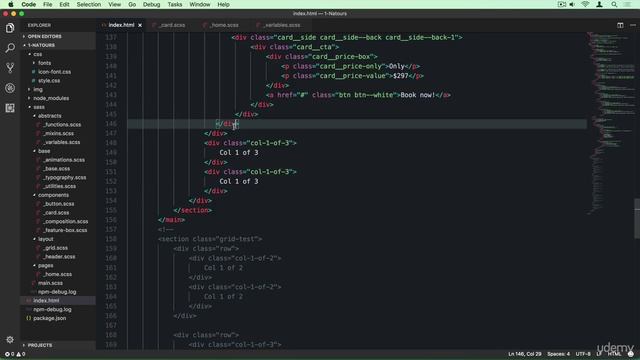
Task: Open volume control in menu bar
Action: coord(572,4)
